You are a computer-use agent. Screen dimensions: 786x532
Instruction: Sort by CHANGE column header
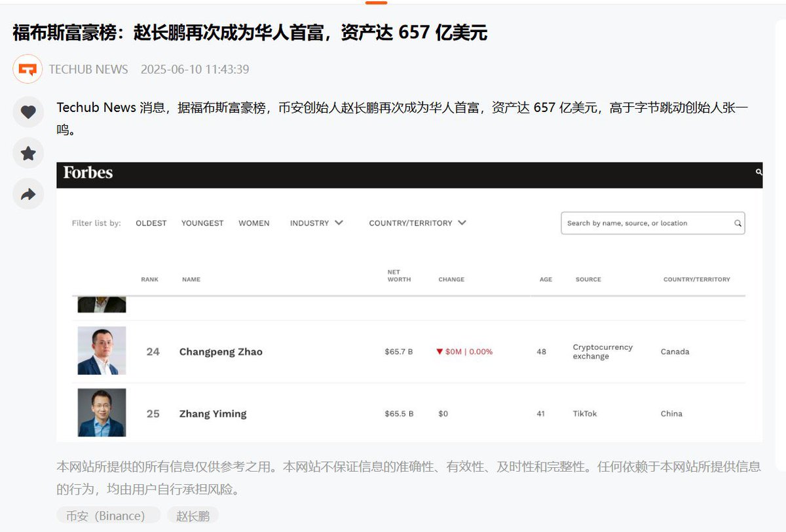pos(451,279)
